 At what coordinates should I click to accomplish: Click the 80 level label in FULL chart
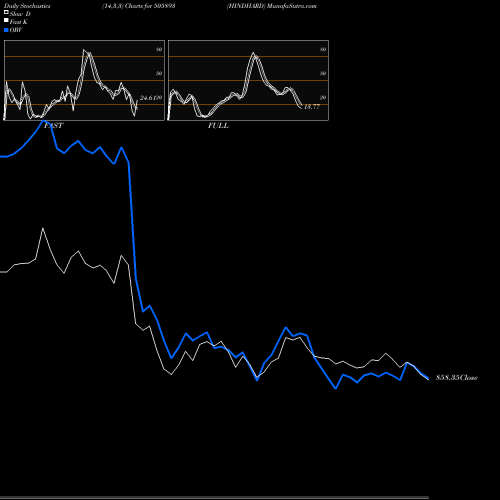[x=323, y=49]
